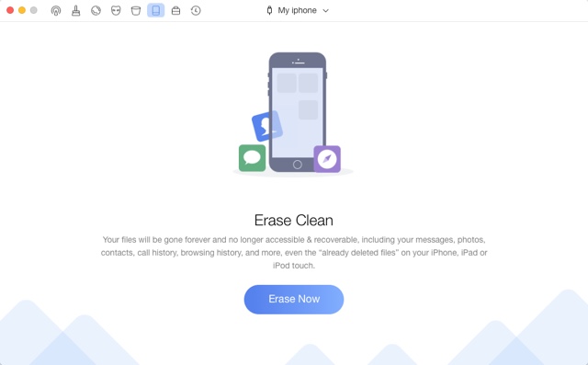Click the description paragraph about deleted files
588x365 pixels.
pos(294,253)
